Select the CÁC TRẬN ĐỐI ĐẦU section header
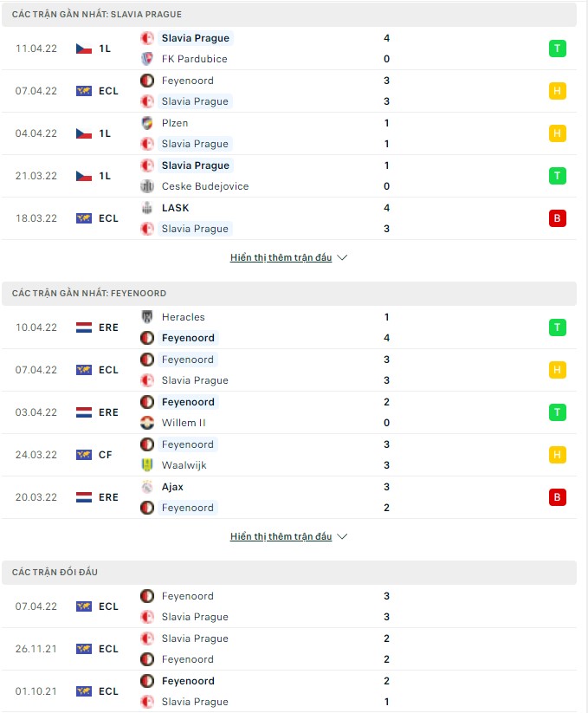The width and height of the screenshot is (588, 713). [x=54, y=573]
